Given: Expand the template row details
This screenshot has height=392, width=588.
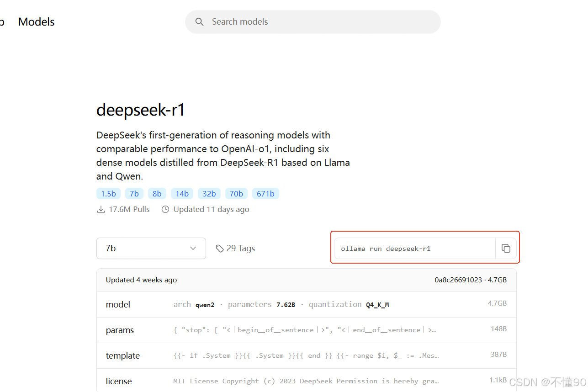Looking at the screenshot, I should [x=122, y=355].
